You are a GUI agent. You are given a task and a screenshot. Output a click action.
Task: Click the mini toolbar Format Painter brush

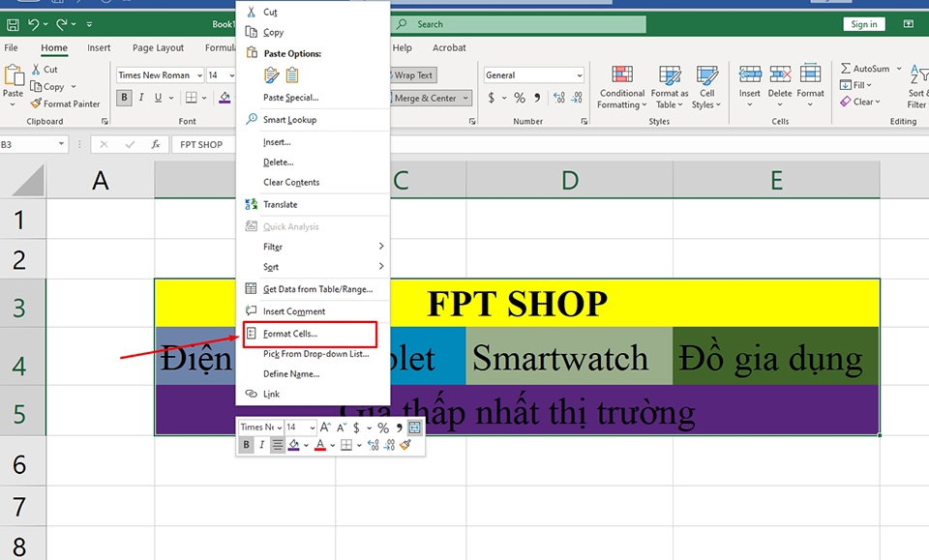click(x=405, y=445)
